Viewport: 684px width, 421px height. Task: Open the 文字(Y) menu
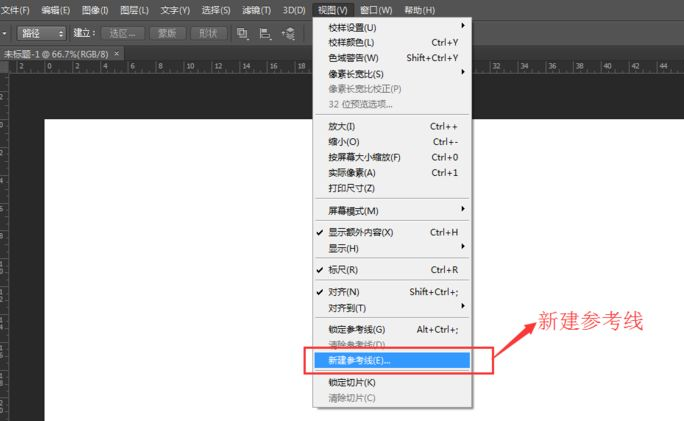tap(175, 10)
